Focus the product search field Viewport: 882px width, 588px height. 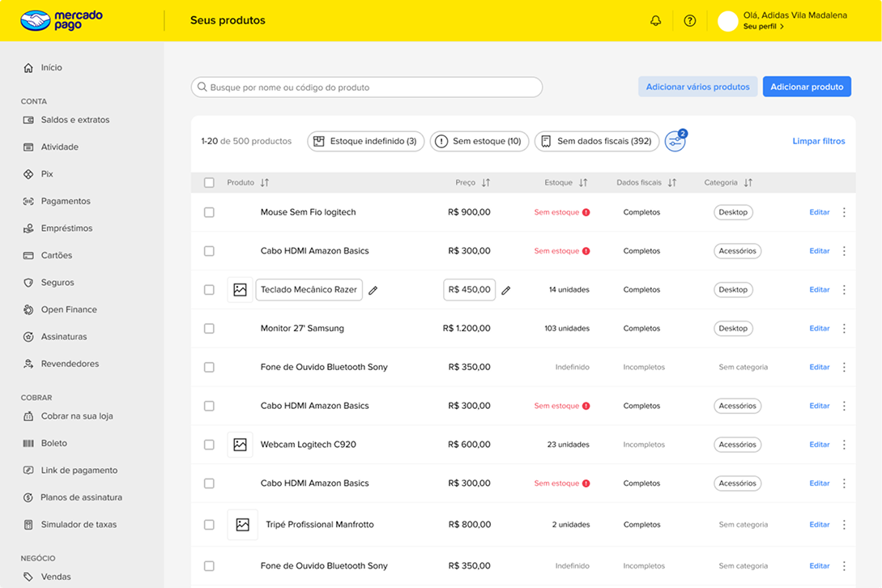(367, 87)
